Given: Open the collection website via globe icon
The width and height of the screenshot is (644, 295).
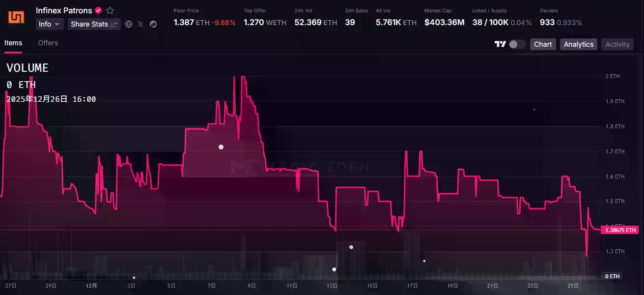Looking at the screenshot, I should [x=129, y=24].
